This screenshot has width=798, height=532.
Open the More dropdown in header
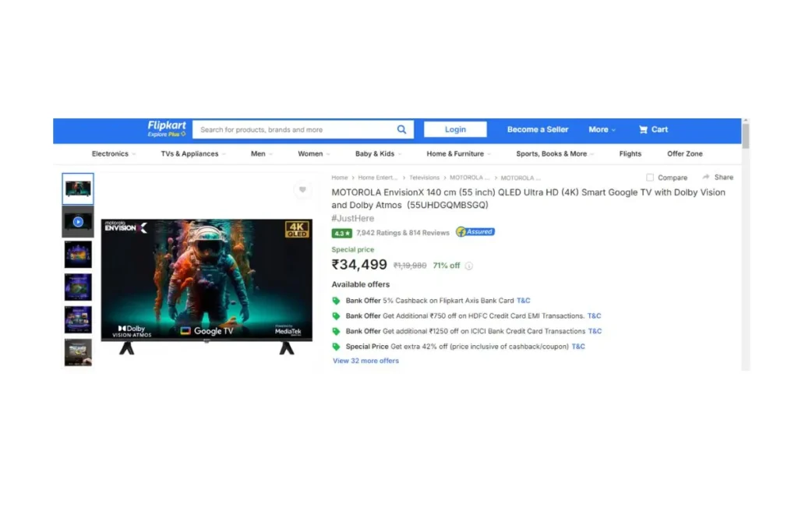(602, 130)
